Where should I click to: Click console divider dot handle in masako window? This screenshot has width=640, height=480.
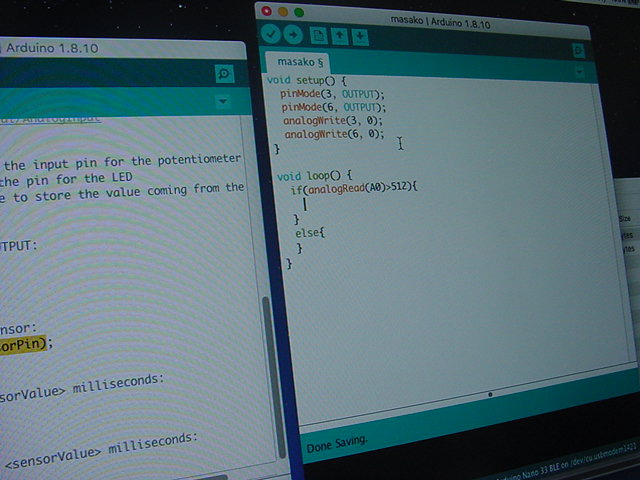(490, 394)
